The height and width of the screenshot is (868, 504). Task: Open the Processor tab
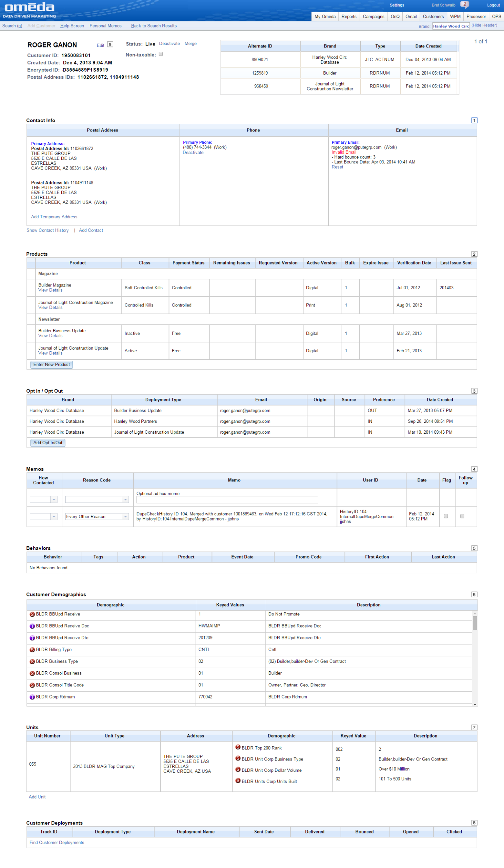(x=476, y=17)
